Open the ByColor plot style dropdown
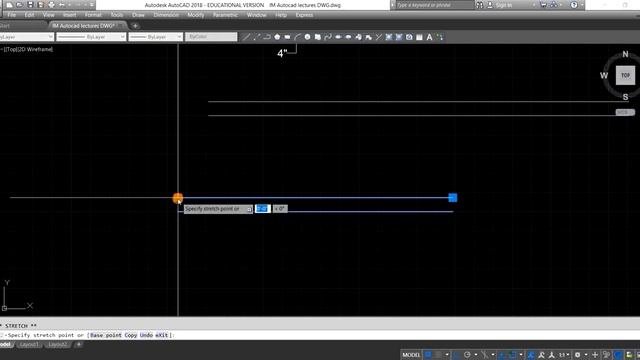 click(211, 37)
